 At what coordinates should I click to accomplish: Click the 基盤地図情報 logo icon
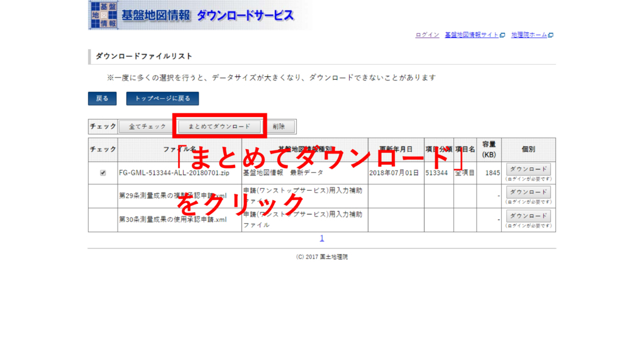[103, 15]
